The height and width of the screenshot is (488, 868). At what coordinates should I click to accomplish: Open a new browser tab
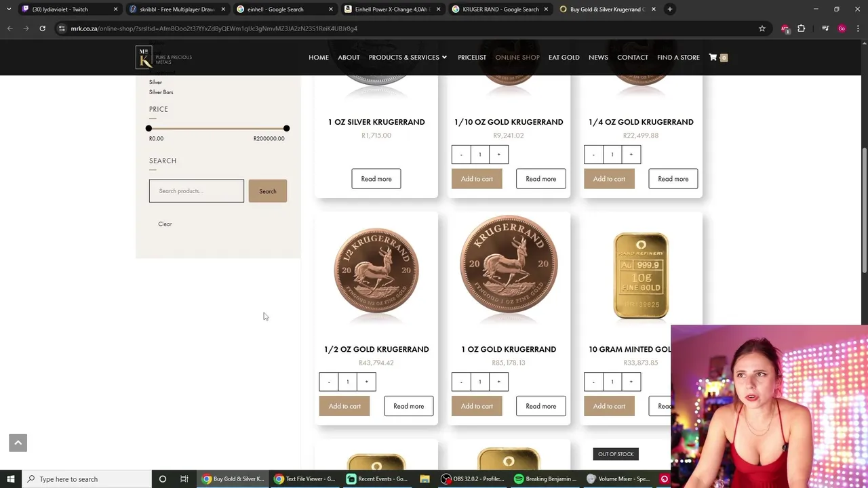[670, 9]
